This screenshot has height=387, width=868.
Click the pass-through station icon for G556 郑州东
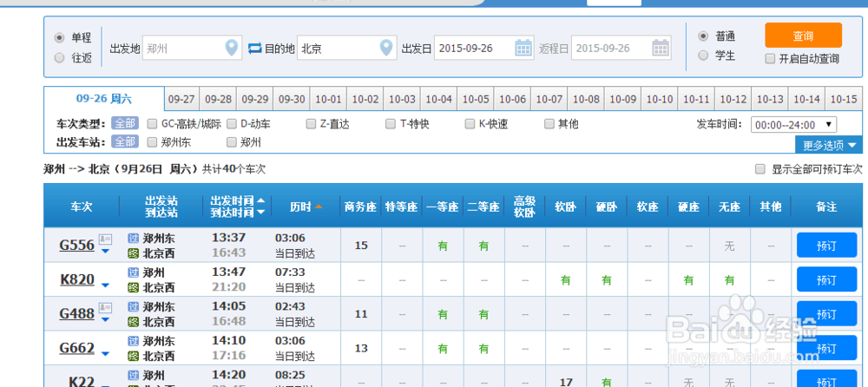coord(133,238)
